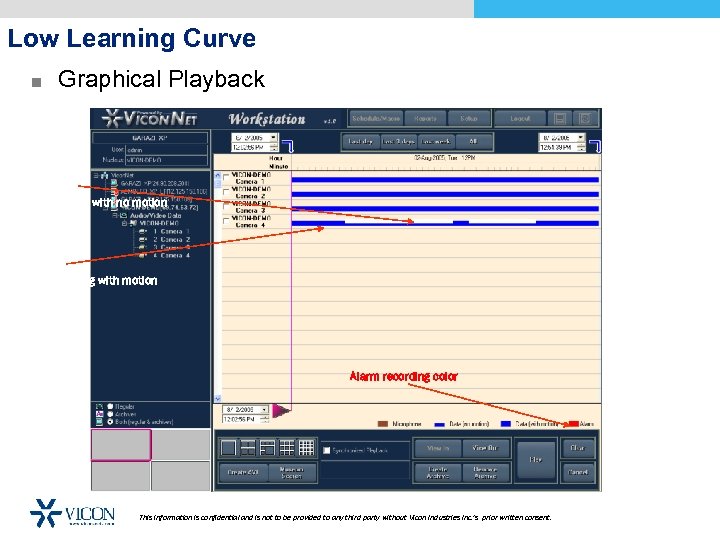Choose the one-large-pane mixed layout icon
This screenshot has height=540, width=720.
click(x=267, y=447)
